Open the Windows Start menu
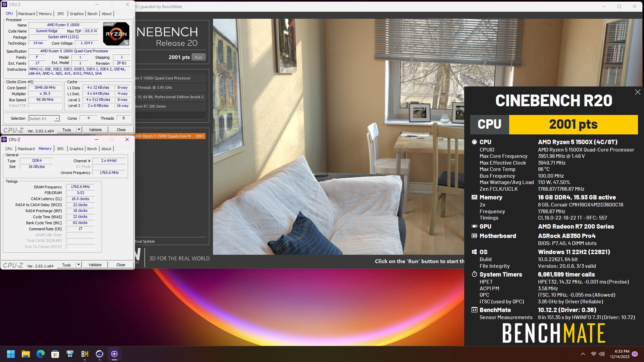 [11, 354]
